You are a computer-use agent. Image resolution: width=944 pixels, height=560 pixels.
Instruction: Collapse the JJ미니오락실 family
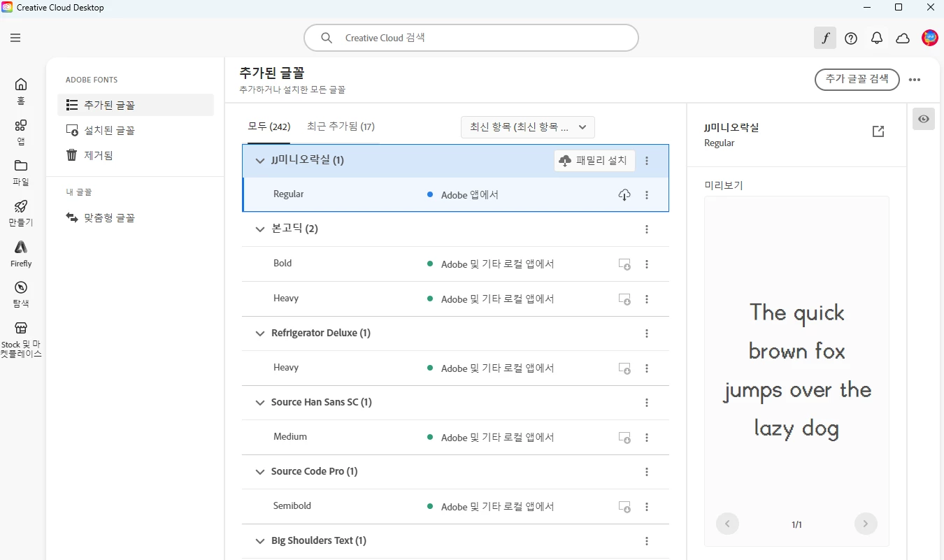(x=260, y=161)
